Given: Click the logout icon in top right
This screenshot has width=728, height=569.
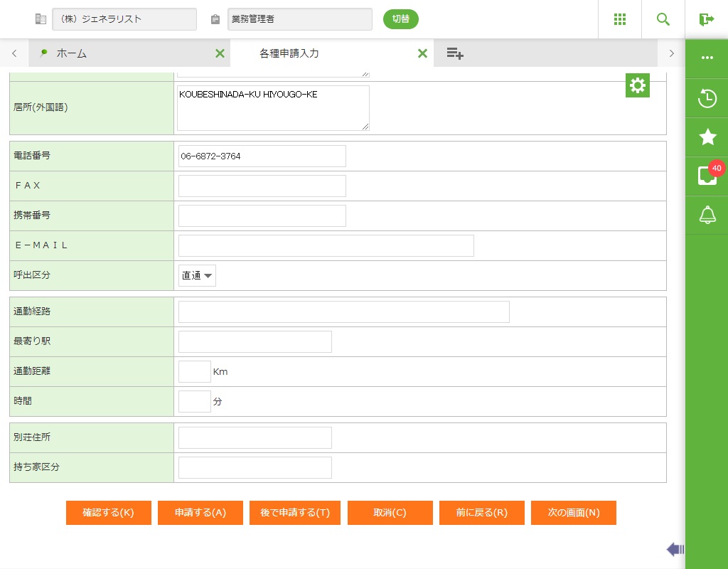Looking at the screenshot, I should coord(706,19).
